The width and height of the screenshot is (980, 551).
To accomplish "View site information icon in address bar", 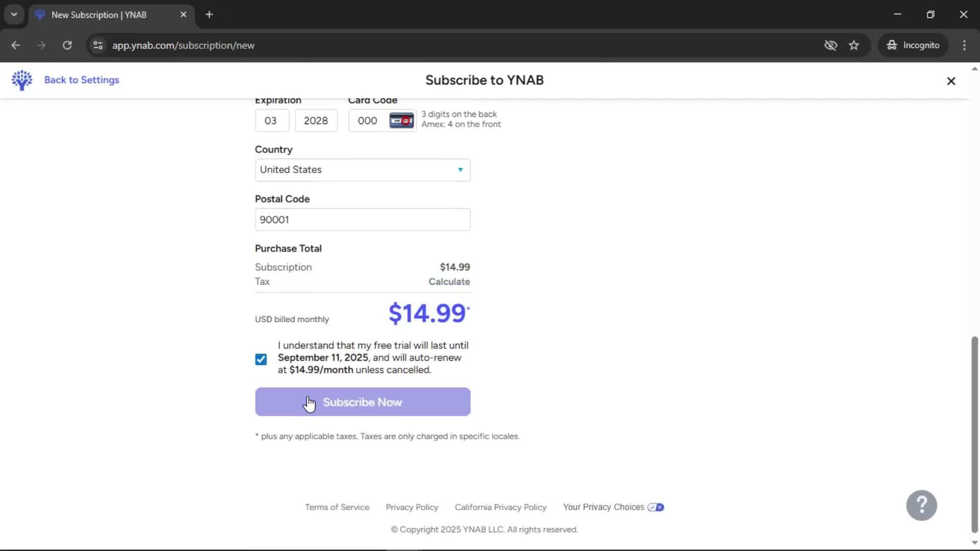I will 98,45.
